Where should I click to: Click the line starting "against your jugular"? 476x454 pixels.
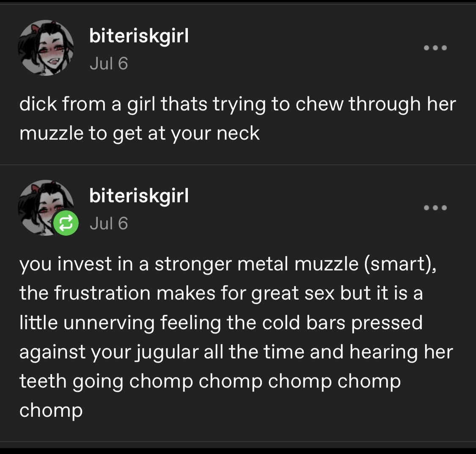pyautogui.click(x=236, y=352)
